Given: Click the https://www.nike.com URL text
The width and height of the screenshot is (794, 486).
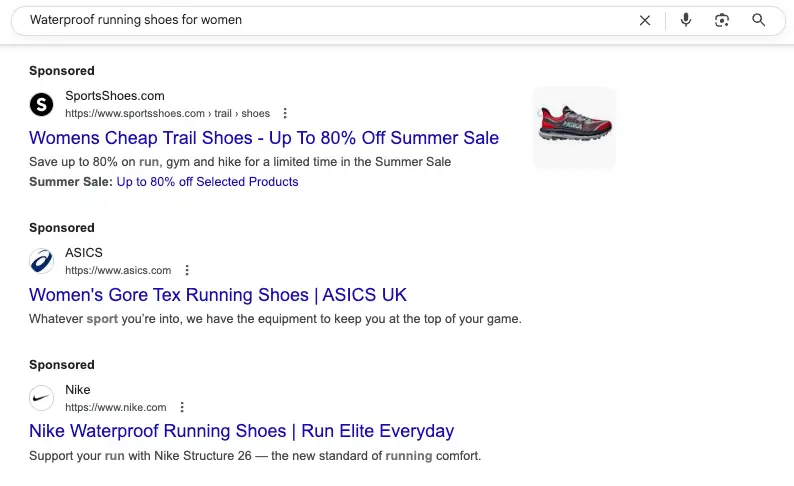Looking at the screenshot, I should [115, 407].
